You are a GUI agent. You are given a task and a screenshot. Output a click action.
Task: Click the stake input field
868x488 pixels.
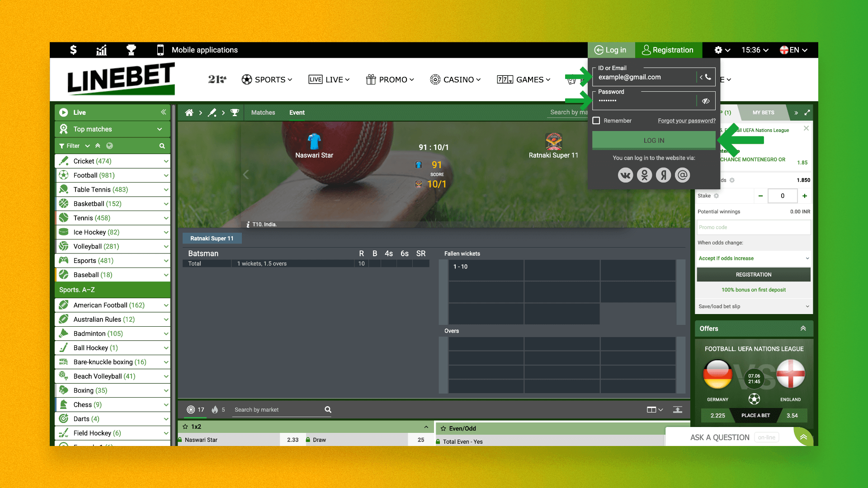click(782, 196)
